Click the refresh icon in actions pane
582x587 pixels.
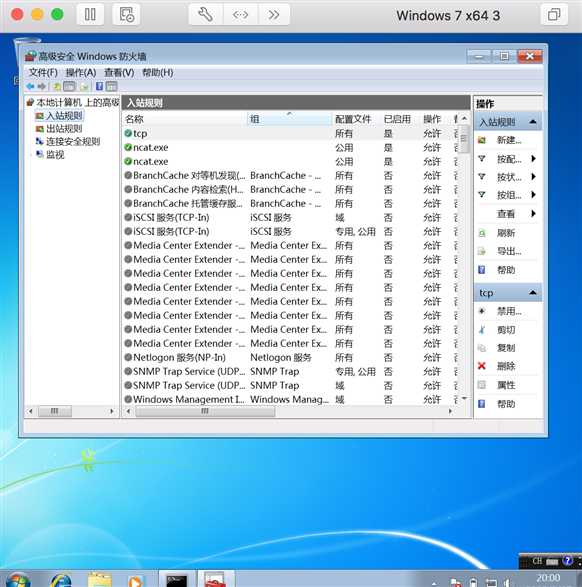click(482, 233)
